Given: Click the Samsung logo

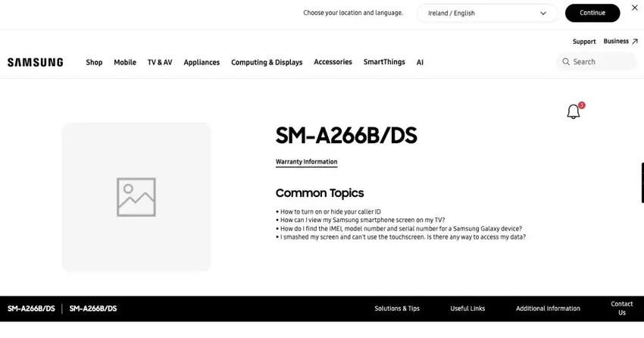Looking at the screenshot, I should [36, 62].
